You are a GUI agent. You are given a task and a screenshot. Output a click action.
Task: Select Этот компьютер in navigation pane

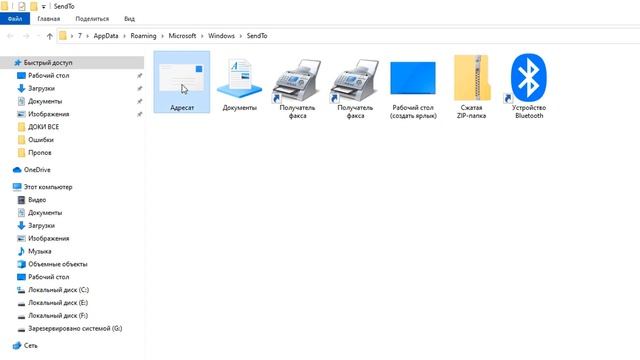(x=48, y=187)
